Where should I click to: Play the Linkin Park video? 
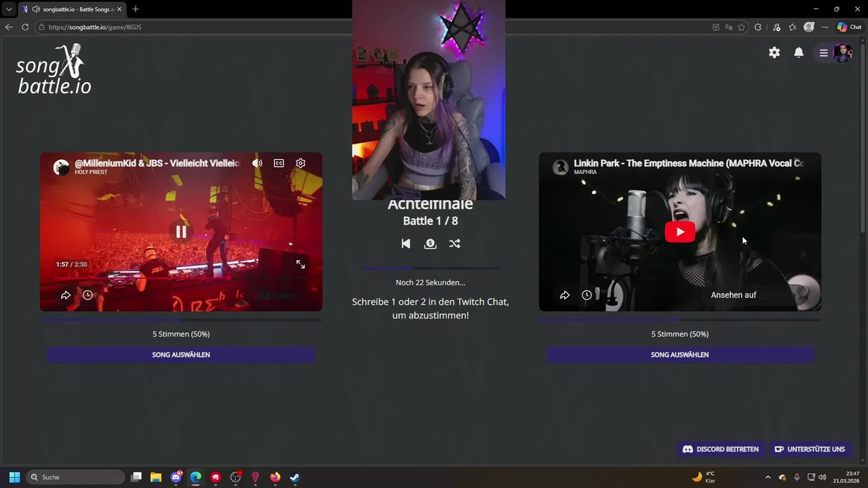[680, 232]
